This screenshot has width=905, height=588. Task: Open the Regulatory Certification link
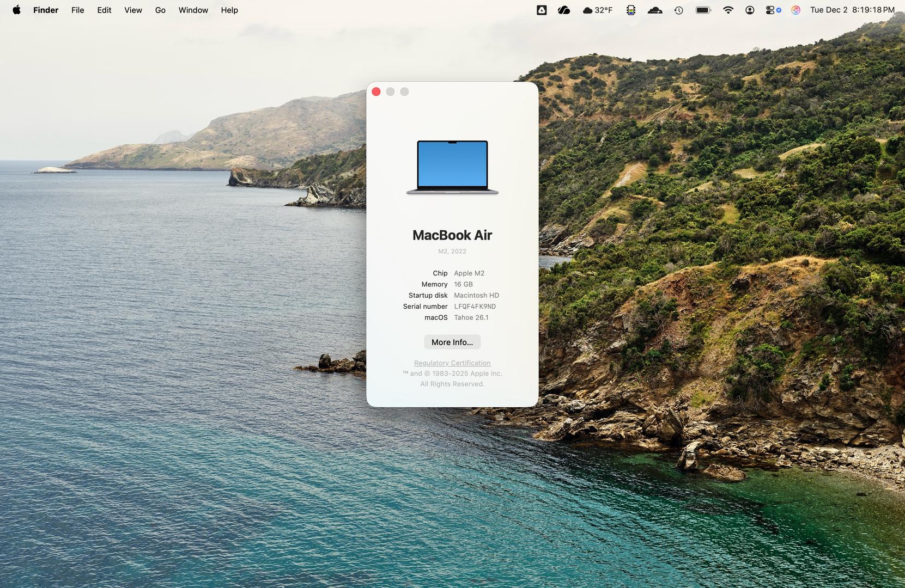[452, 363]
